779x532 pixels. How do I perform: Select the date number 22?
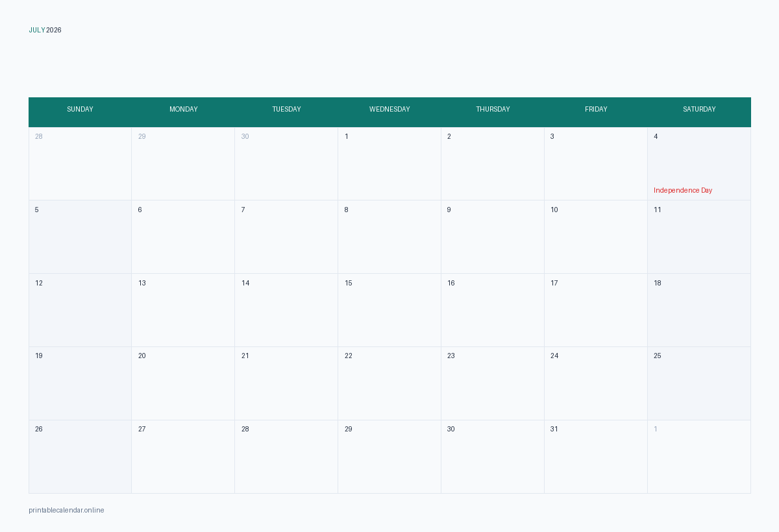pos(349,356)
